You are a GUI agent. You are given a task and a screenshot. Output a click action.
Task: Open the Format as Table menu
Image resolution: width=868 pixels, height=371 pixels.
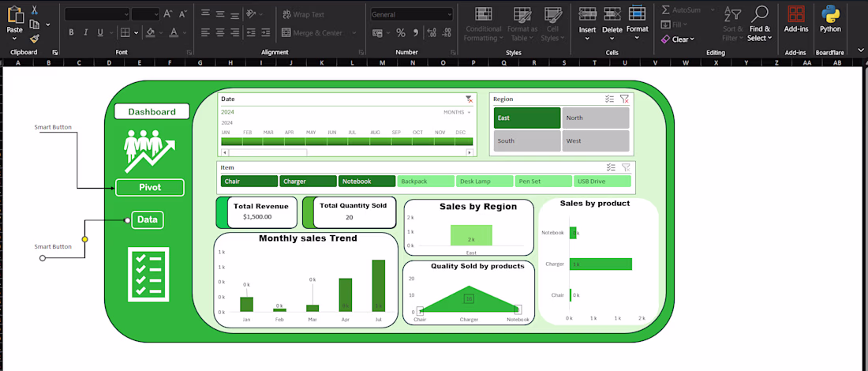522,24
